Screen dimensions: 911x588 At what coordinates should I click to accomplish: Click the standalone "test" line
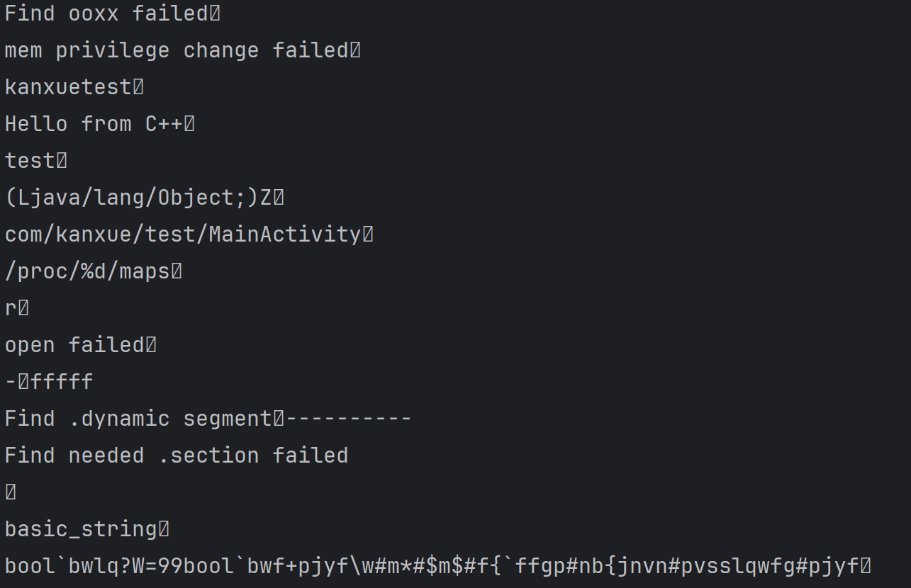(30, 161)
